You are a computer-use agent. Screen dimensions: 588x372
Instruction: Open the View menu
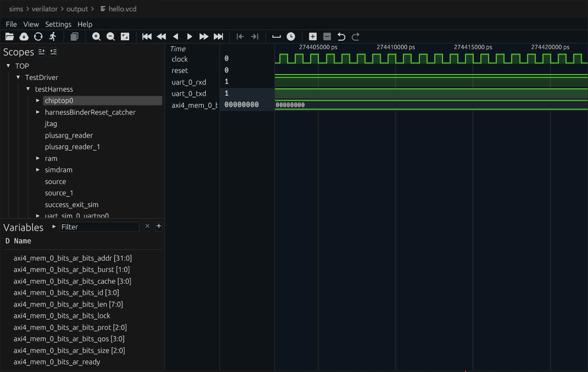click(31, 24)
